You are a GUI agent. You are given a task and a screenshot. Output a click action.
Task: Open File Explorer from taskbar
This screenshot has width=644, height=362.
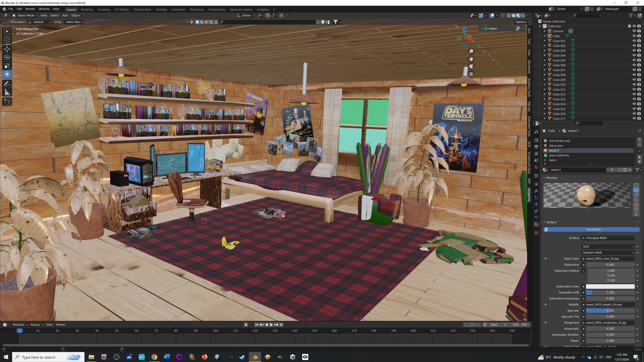(x=91, y=357)
